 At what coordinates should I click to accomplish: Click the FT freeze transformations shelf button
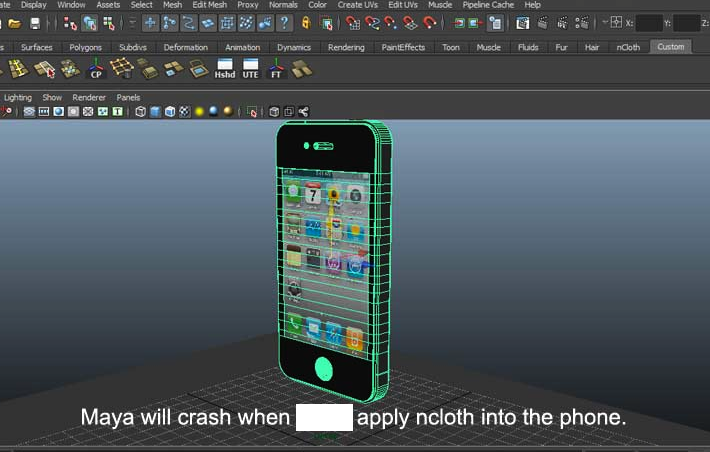[276, 68]
